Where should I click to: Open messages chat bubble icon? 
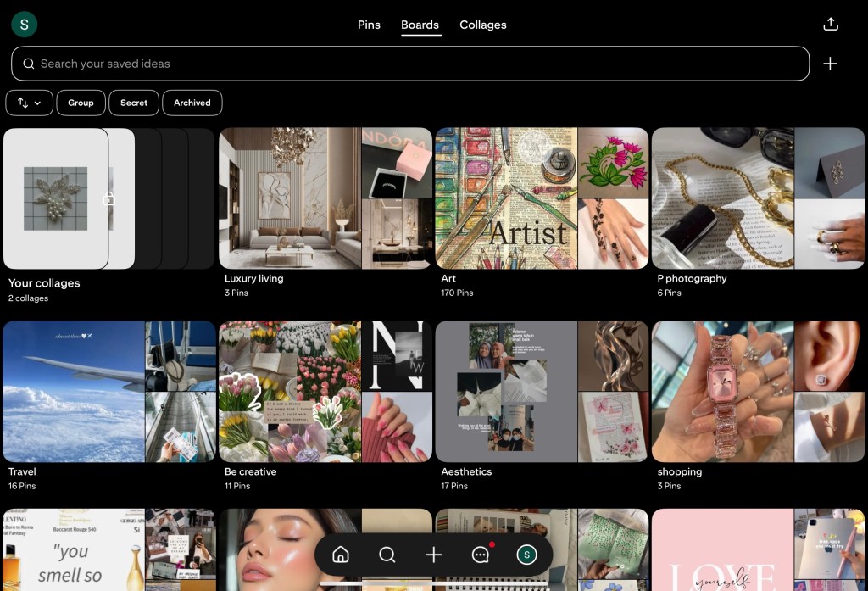tap(480, 555)
